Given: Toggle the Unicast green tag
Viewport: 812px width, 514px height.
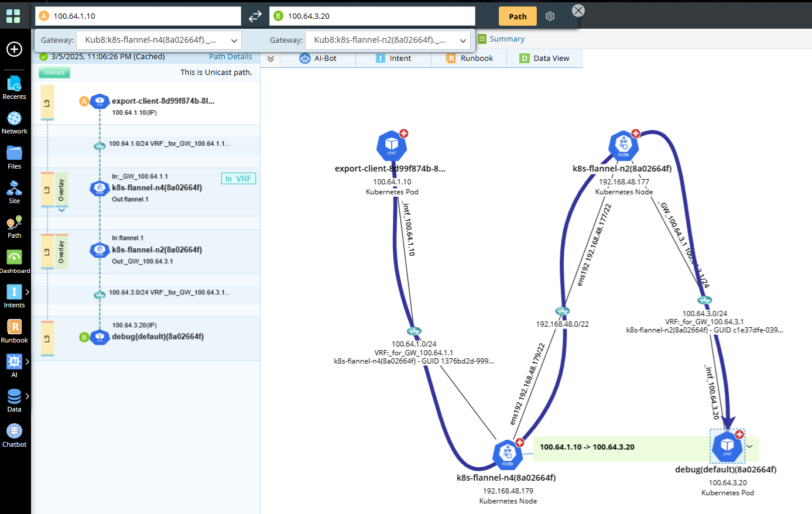Looking at the screenshot, I should click(x=54, y=73).
